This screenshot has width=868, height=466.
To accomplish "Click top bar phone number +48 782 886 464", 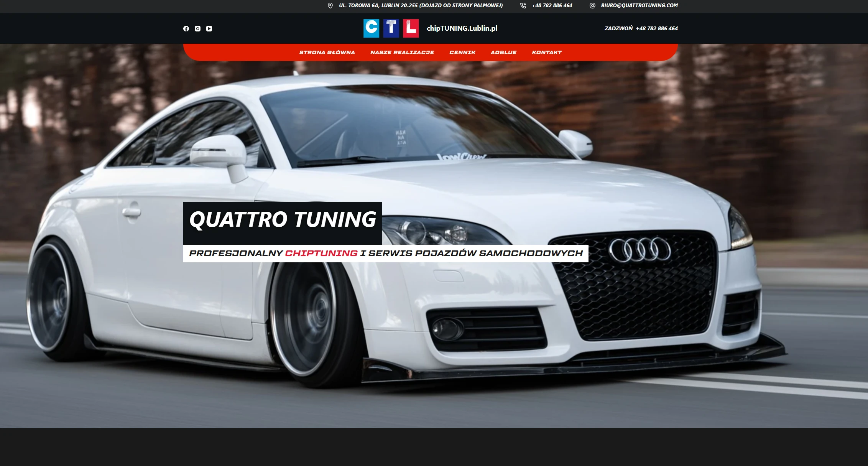I will click(x=552, y=5).
